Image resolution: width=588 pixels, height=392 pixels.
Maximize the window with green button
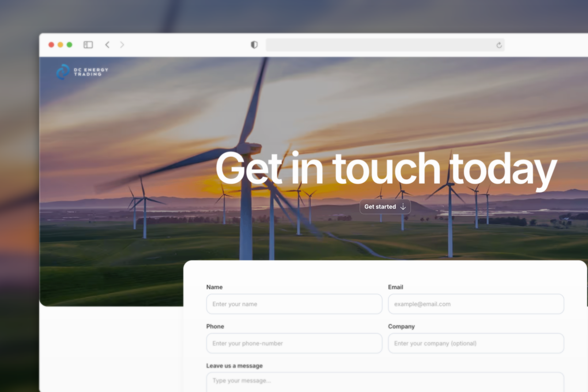pos(70,45)
